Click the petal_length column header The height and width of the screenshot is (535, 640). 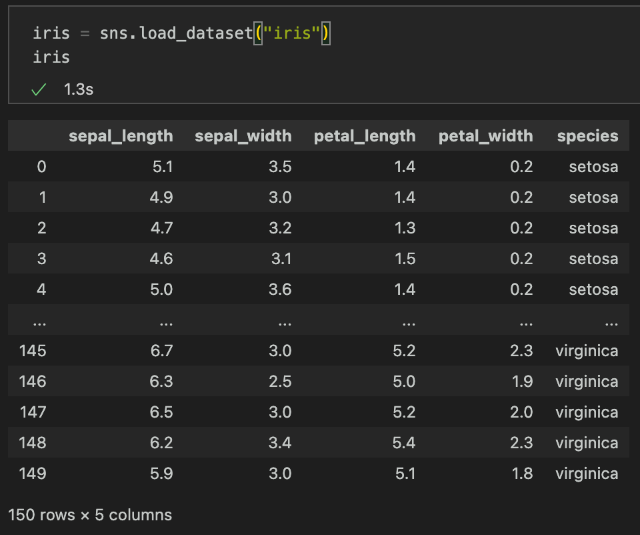point(365,136)
